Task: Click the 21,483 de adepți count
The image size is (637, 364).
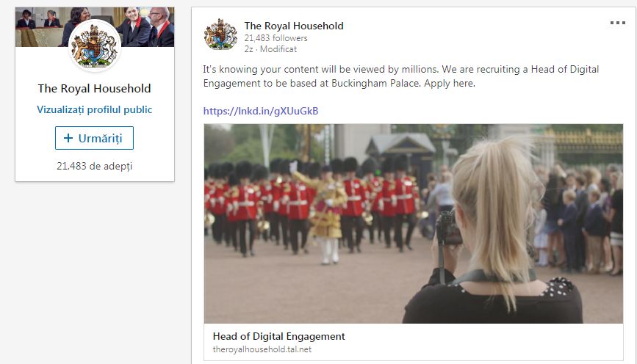Action: 94,166
